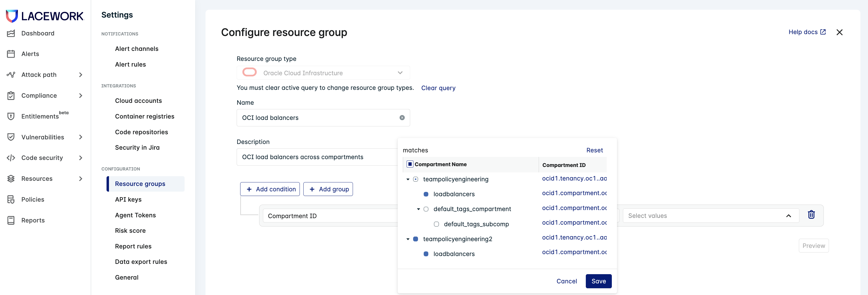Check the default_tags_compartment checkbox
Image resolution: width=868 pixels, height=295 pixels.
point(426,209)
